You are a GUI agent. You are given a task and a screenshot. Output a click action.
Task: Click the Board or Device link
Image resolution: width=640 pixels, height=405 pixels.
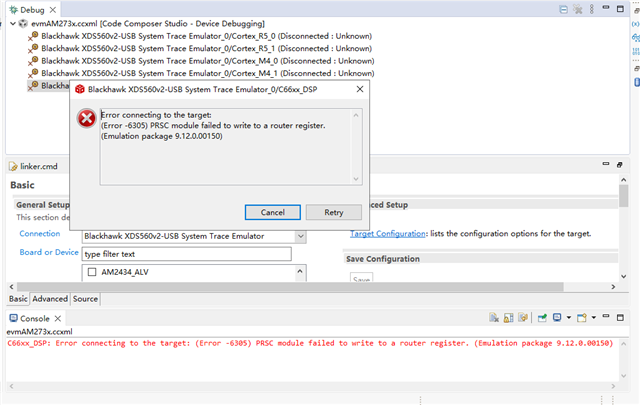point(49,252)
